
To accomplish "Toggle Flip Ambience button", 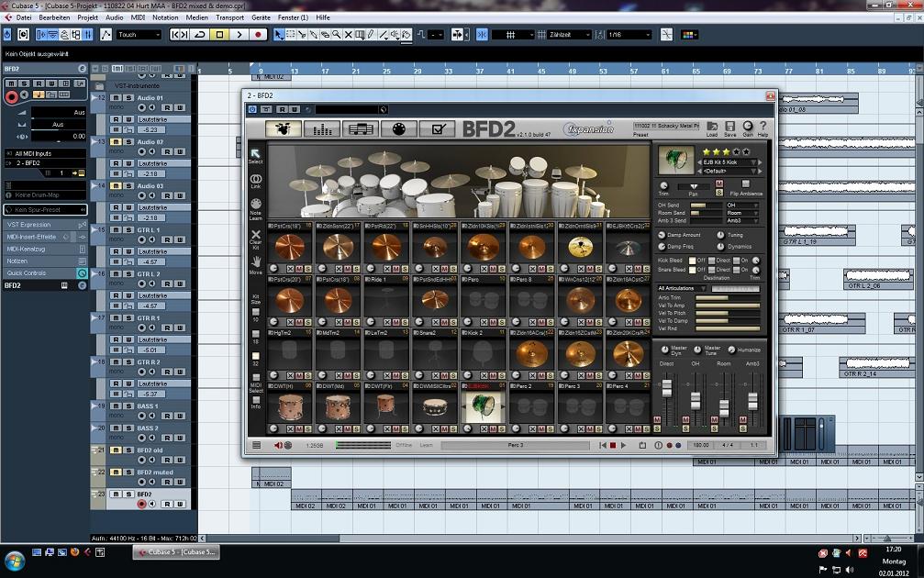I will (745, 183).
